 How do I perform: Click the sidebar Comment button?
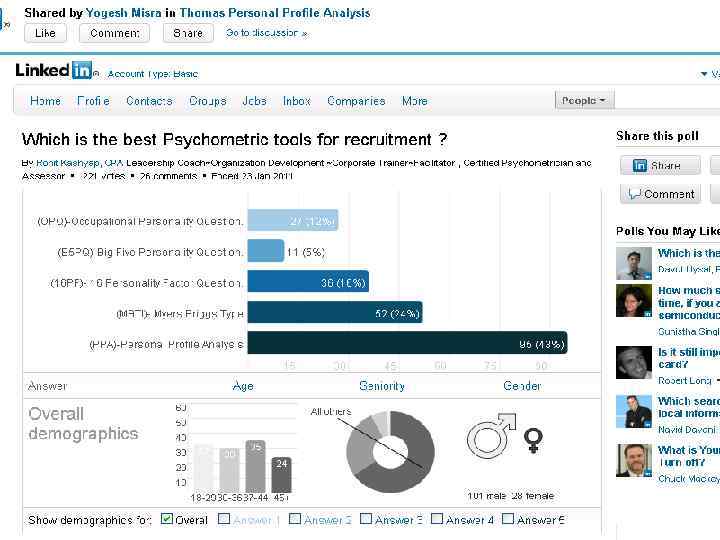pyautogui.click(x=660, y=194)
